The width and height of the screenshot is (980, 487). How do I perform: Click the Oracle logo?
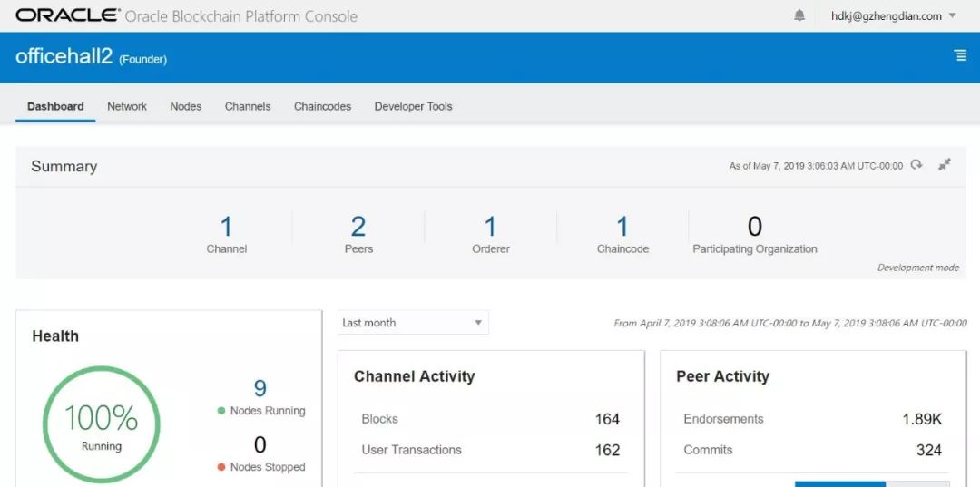point(67,15)
